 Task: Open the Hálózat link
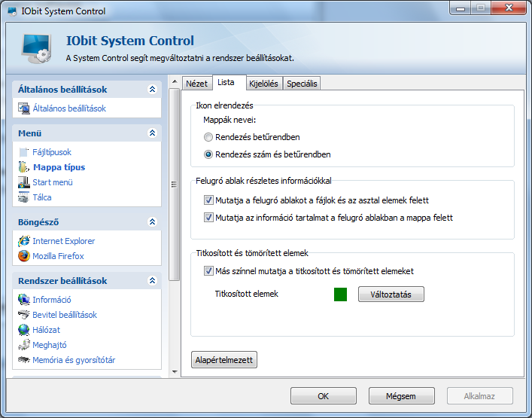click(46, 330)
